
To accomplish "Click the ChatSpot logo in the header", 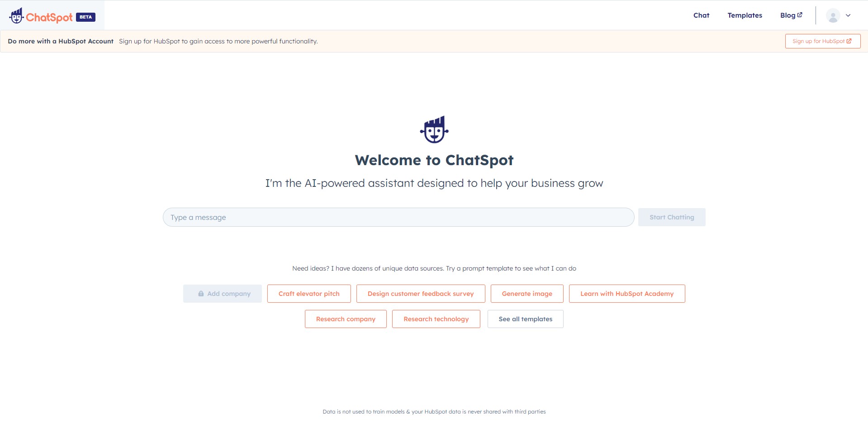I will click(x=41, y=16).
